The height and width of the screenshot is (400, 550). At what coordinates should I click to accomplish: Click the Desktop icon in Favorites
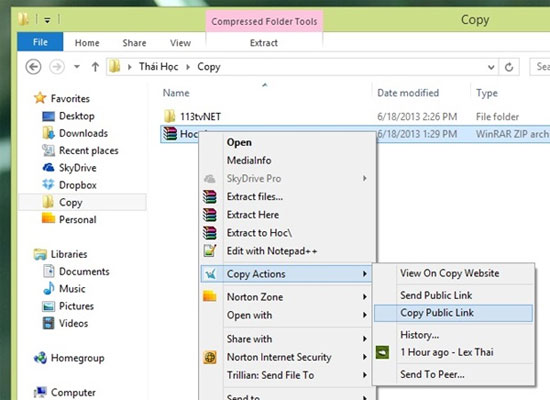[48, 116]
